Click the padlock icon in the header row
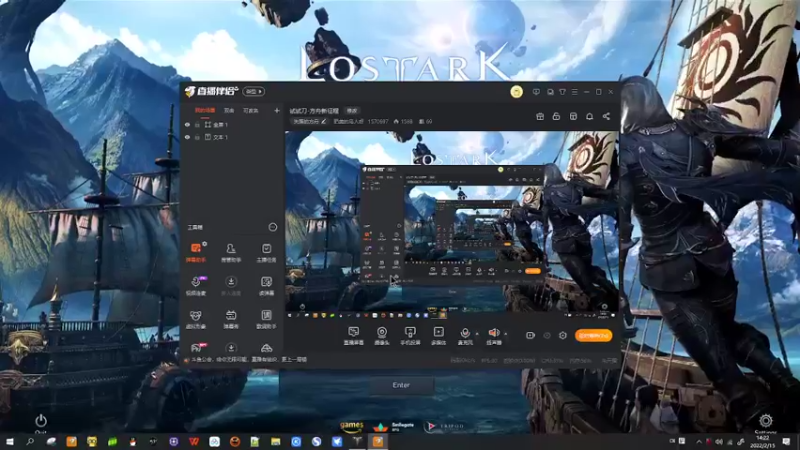The height and width of the screenshot is (450, 800). tap(556, 116)
